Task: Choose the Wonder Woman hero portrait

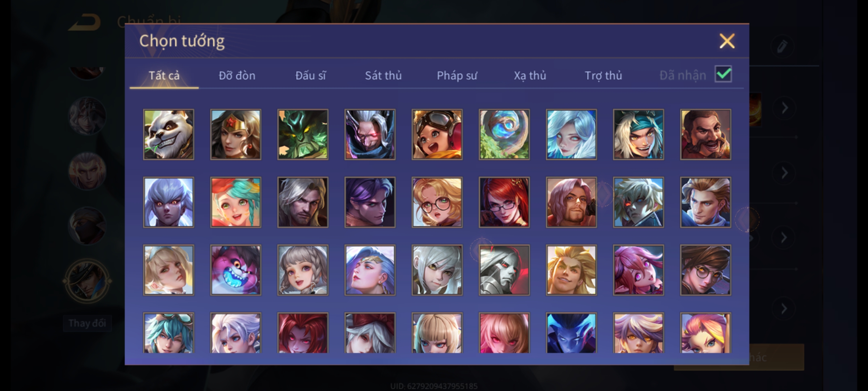Action: (236, 135)
